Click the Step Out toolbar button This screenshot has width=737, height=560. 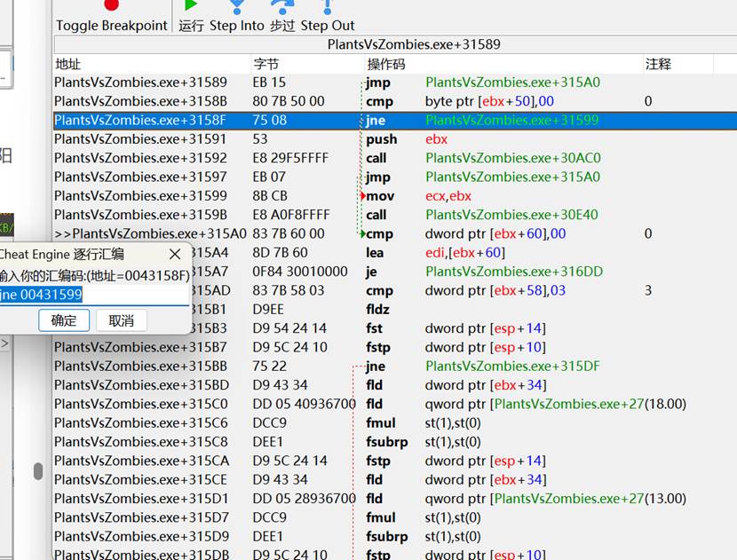pos(328,17)
